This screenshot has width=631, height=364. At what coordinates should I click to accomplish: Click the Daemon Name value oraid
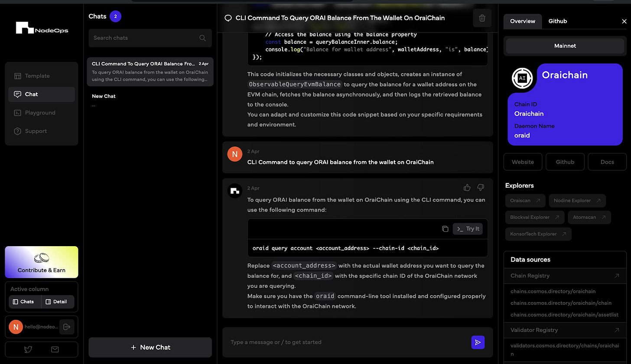tap(522, 136)
